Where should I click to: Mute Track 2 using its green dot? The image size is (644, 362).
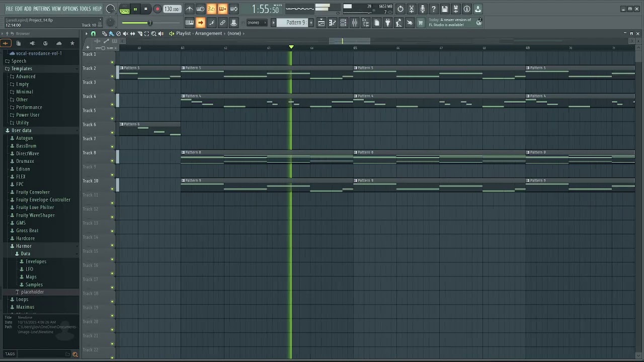click(x=112, y=76)
